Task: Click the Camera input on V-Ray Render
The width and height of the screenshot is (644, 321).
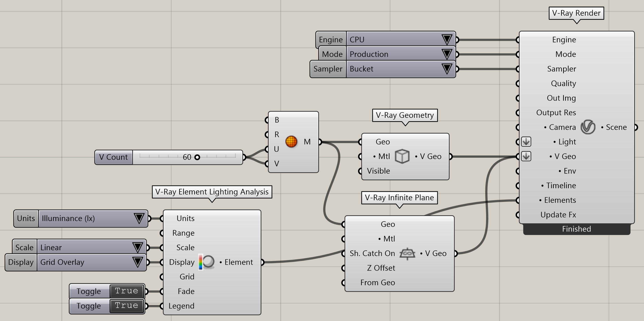Action: click(560, 127)
